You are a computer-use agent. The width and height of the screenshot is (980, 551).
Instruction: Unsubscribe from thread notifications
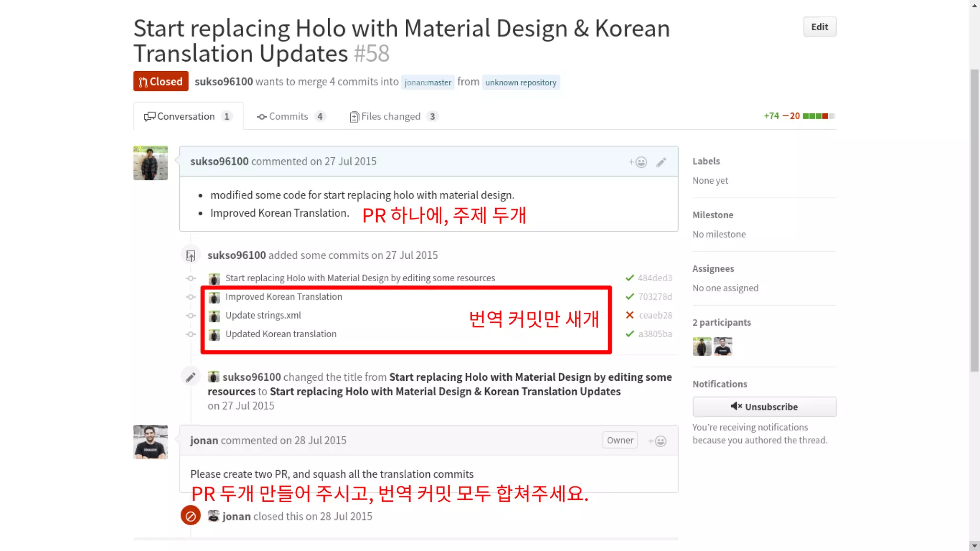(764, 407)
